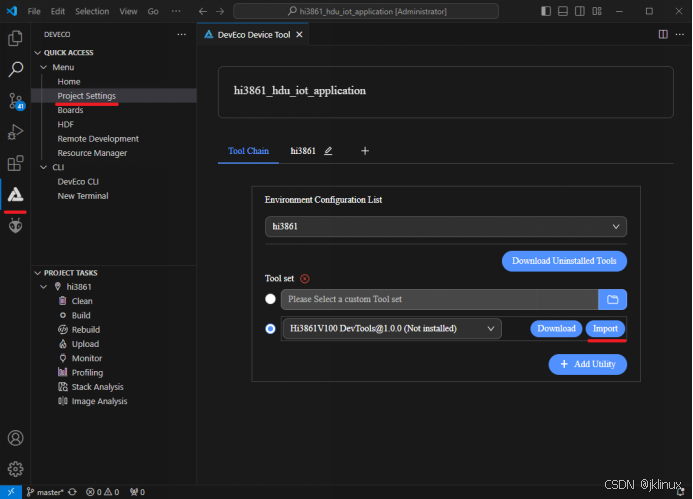Browse for custom tool set folder
This screenshot has width=693, height=499.
[x=612, y=300]
